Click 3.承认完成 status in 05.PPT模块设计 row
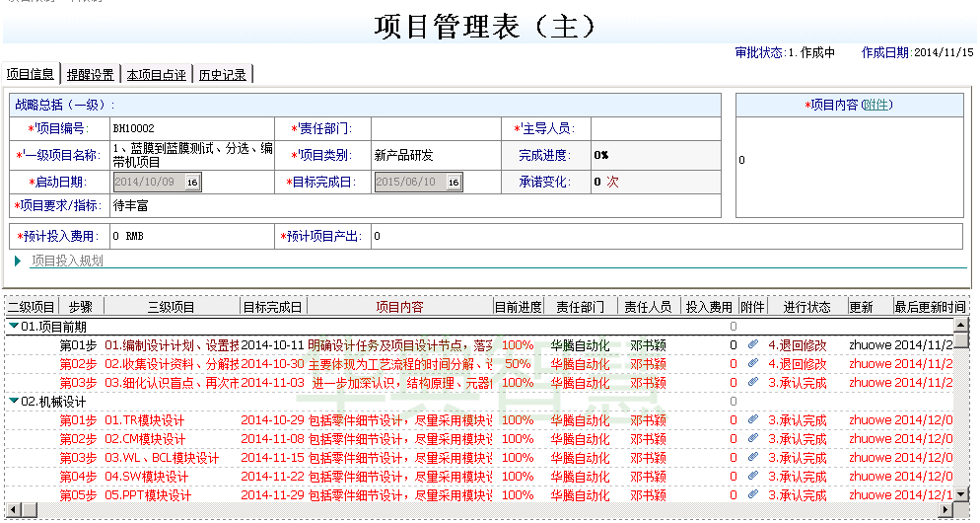The width and height of the screenshot is (980, 523). click(797, 494)
